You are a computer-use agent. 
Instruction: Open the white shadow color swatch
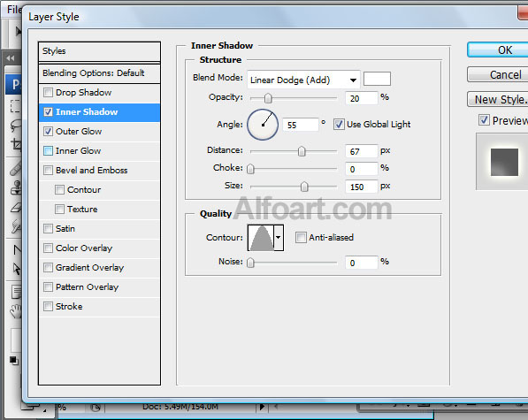coord(377,79)
